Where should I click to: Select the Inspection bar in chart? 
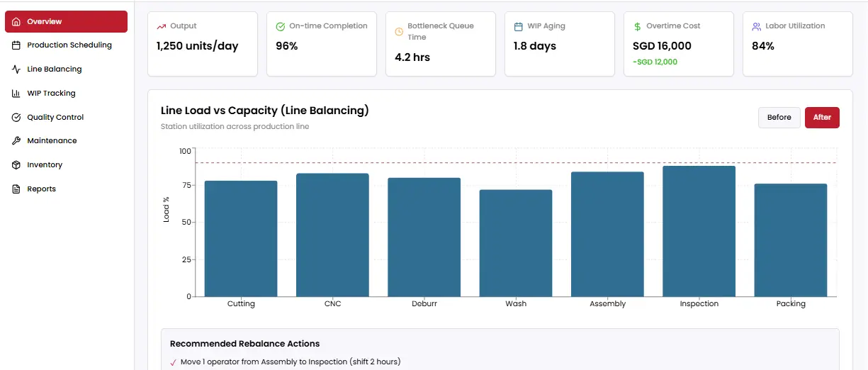699,231
